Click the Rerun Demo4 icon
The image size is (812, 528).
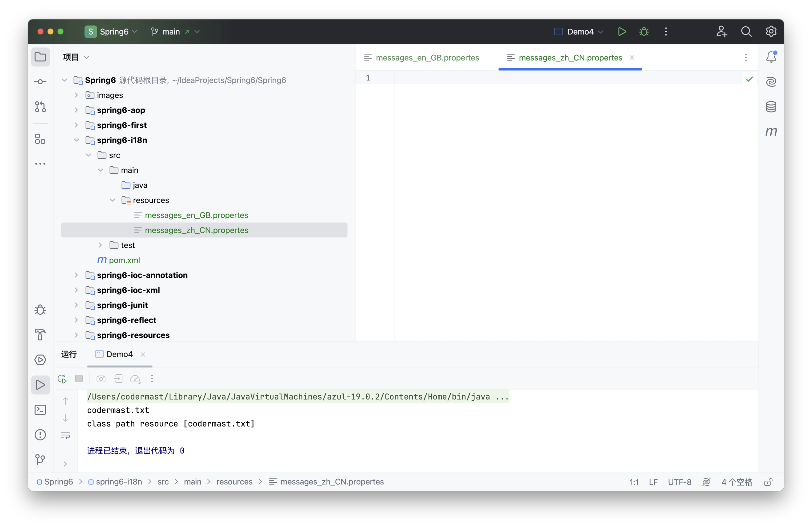coord(62,378)
